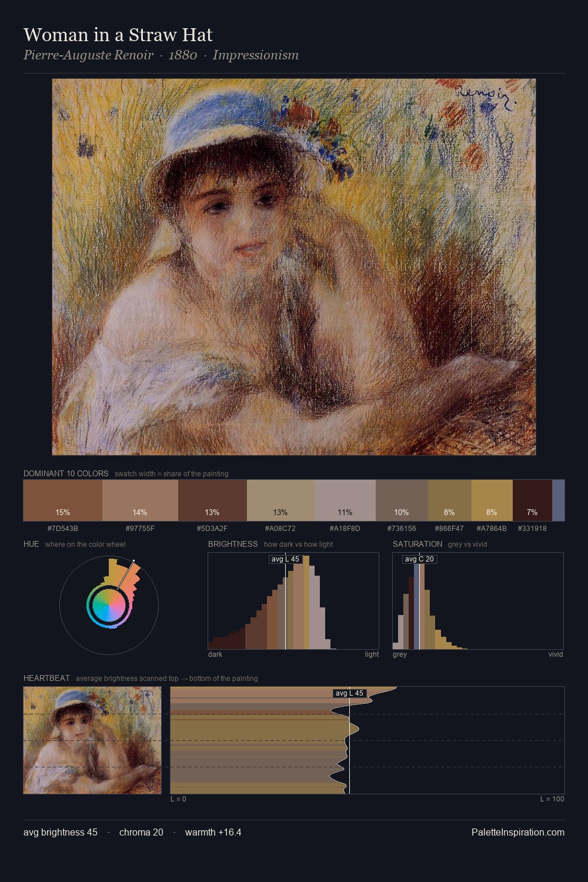
Task: Click the BRIGHTNESS section heading
Action: [x=233, y=544]
